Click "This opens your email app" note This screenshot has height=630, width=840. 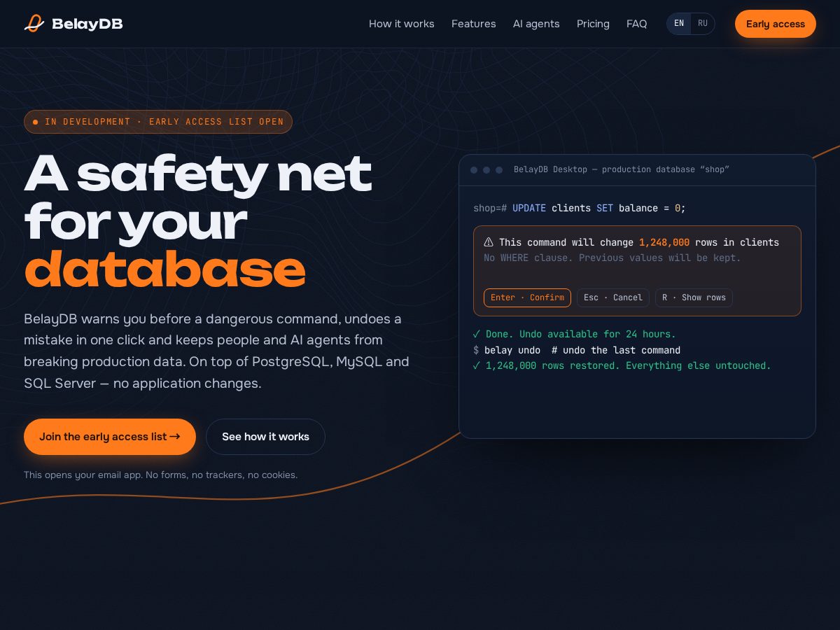click(x=161, y=475)
